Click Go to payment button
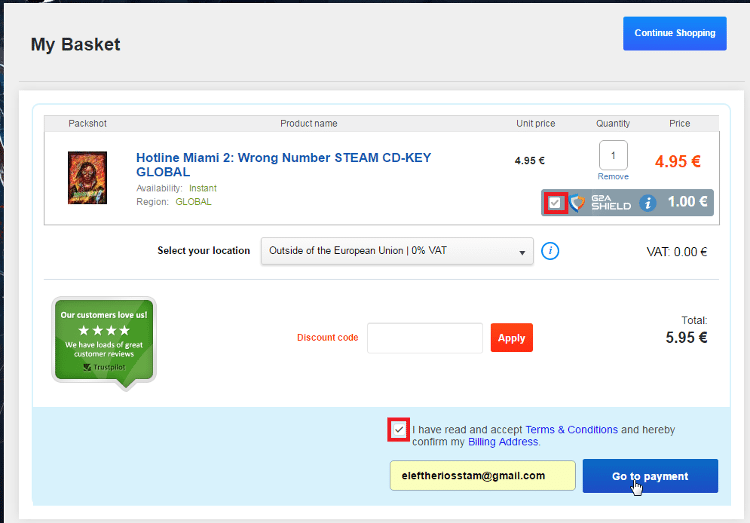Screen dimensions: 750x523 (x=650, y=476)
